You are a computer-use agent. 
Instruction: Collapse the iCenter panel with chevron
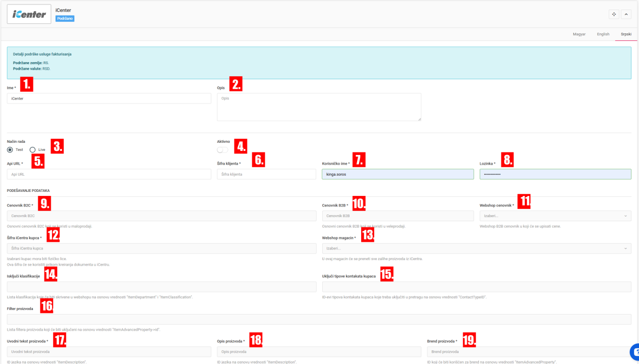[626, 14]
